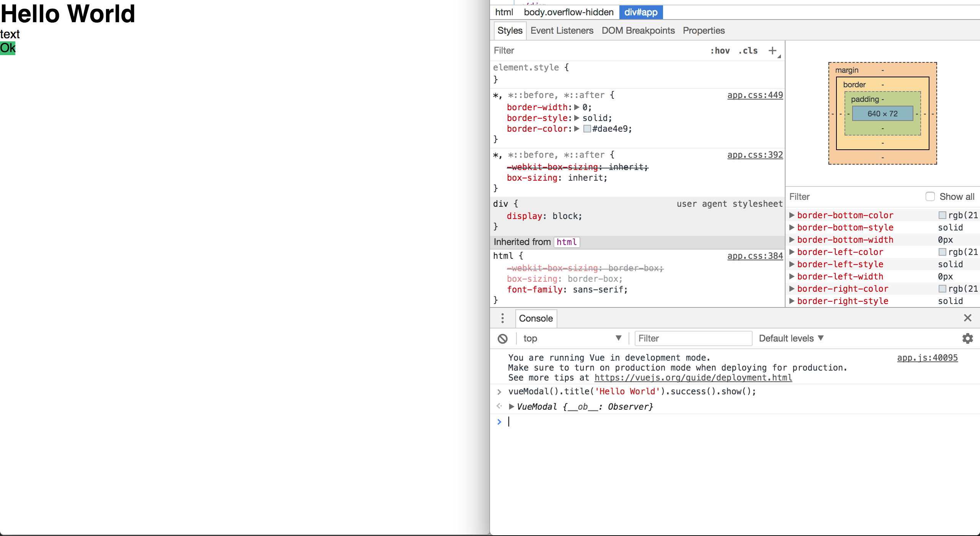980x536 pixels.
Task: Click html tag in Inherited from
Action: click(x=567, y=242)
